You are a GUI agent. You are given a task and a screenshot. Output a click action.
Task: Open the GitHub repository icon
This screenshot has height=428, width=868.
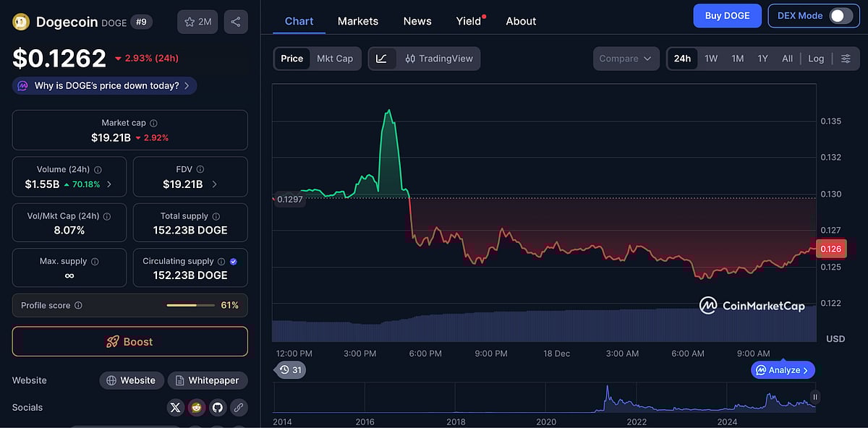click(217, 407)
